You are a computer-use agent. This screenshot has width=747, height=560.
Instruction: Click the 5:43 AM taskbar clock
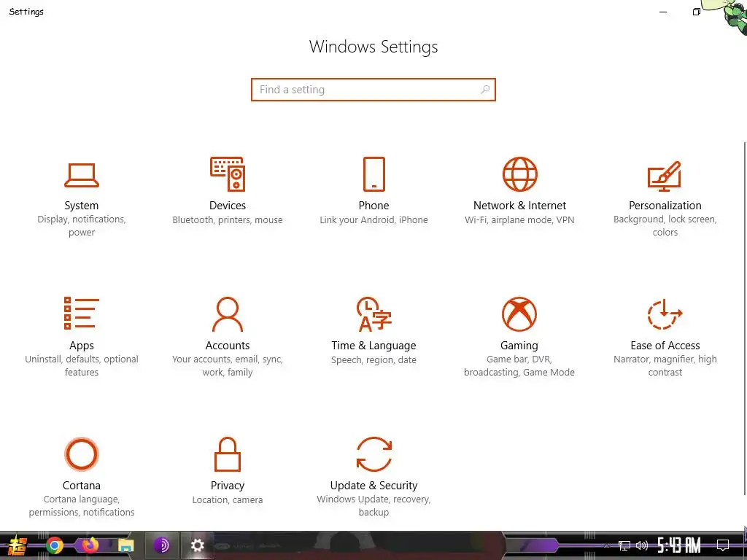(x=679, y=545)
